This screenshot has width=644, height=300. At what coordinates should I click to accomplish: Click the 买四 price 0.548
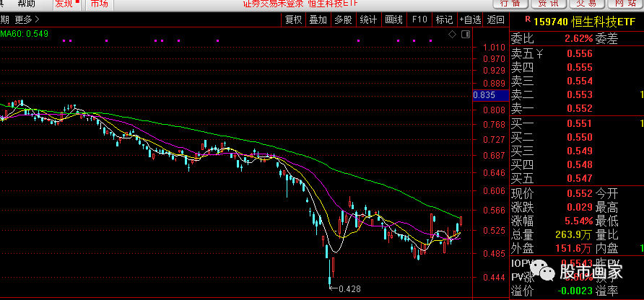[580, 164]
